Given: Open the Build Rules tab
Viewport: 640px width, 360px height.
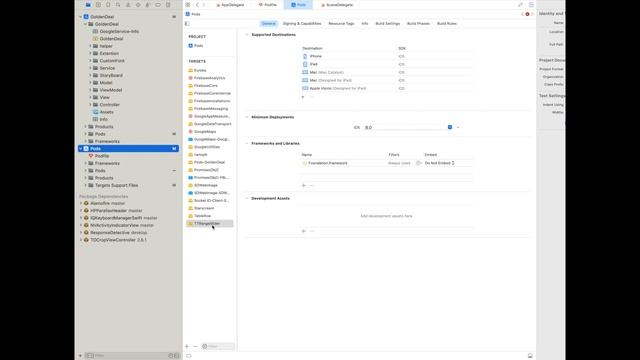Looking at the screenshot, I should tap(447, 24).
